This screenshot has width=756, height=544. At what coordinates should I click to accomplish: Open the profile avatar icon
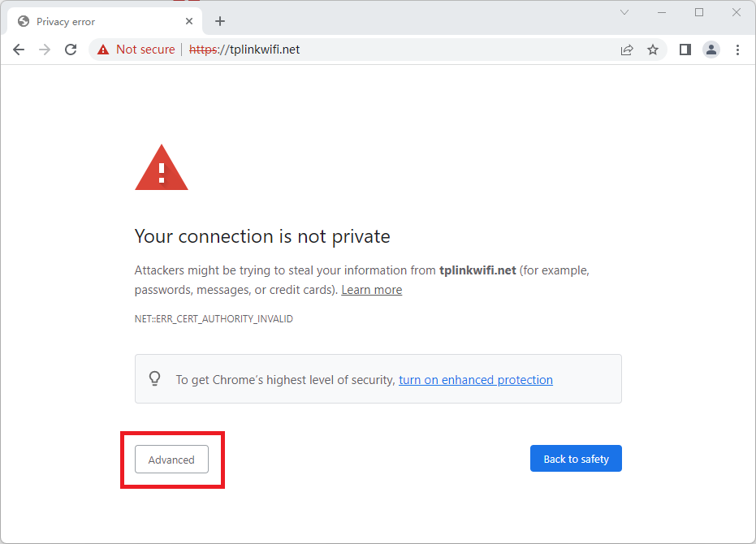coord(711,50)
